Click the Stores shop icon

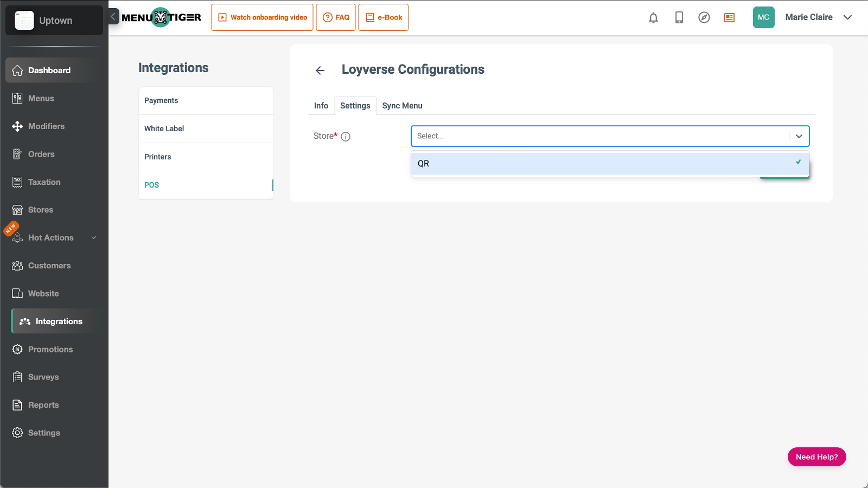click(17, 210)
